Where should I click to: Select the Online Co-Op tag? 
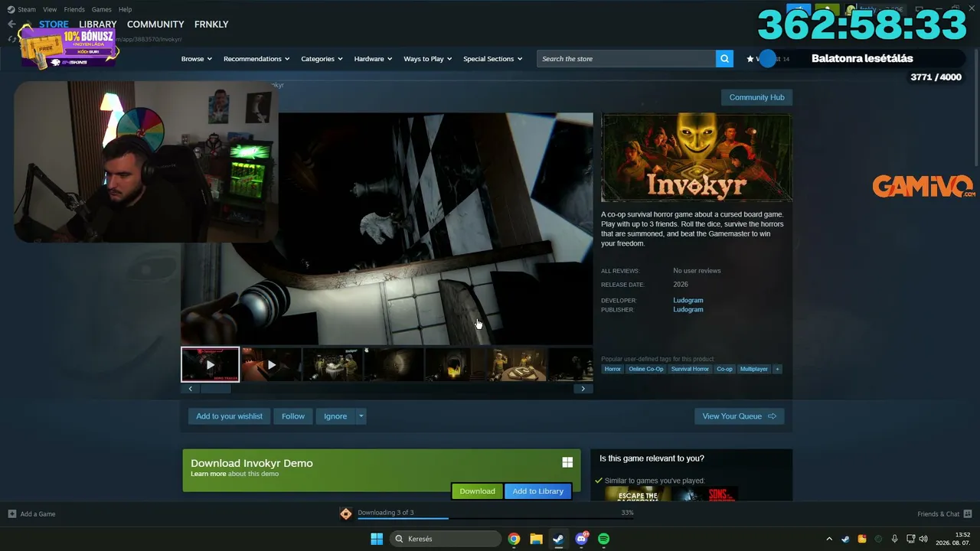646,369
